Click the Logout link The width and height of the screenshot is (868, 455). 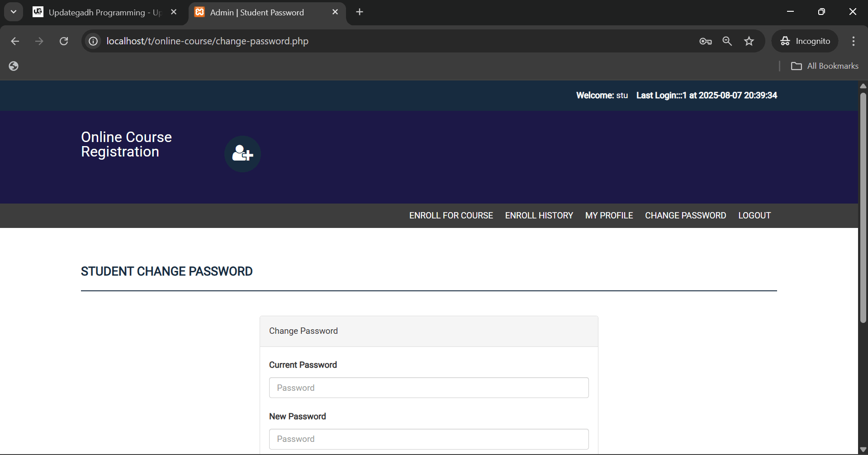[754, 216]
